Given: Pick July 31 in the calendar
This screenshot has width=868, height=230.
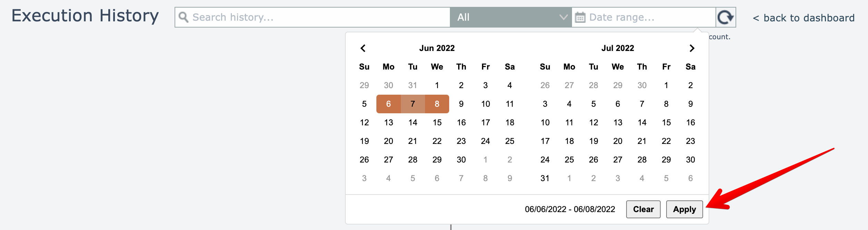Looking at the screenshot, I should [545, 178].
